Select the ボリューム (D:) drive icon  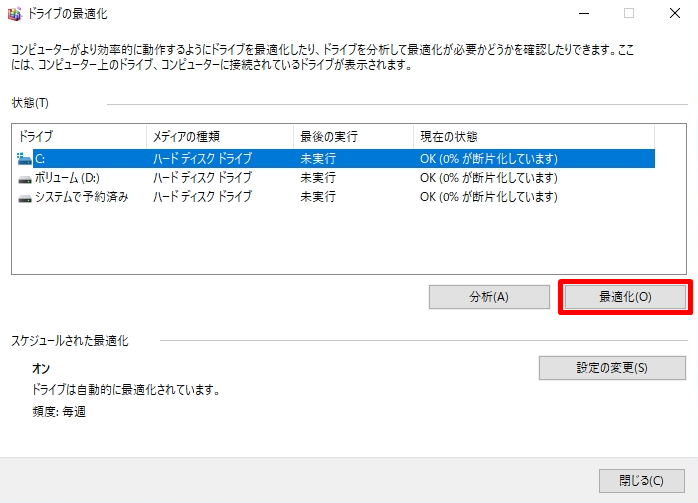pos(24,178)
